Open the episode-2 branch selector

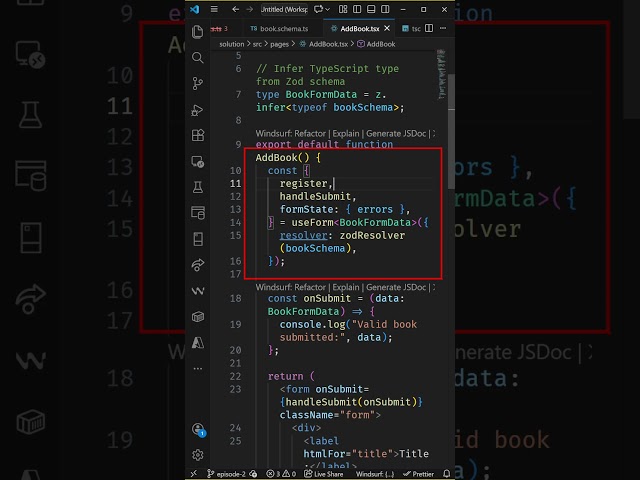(x=226, y=473)
